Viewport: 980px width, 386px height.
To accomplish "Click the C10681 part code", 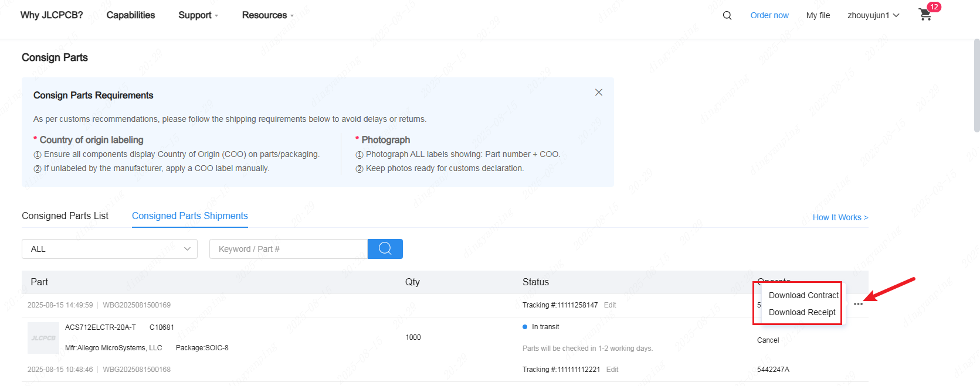I will coord(162,327).
